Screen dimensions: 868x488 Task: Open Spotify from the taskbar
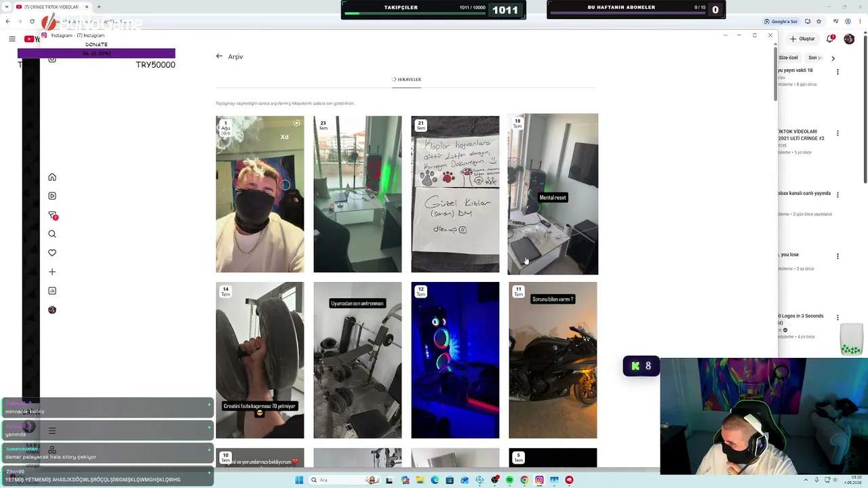[509, 480]
